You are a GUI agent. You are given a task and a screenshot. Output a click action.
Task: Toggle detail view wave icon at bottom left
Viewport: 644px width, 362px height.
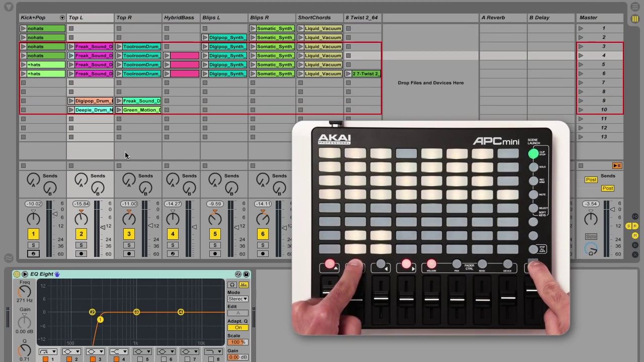9,258
